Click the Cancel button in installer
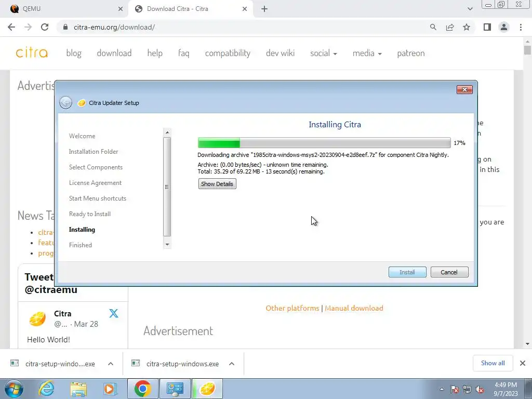 (x=449, y=272)
